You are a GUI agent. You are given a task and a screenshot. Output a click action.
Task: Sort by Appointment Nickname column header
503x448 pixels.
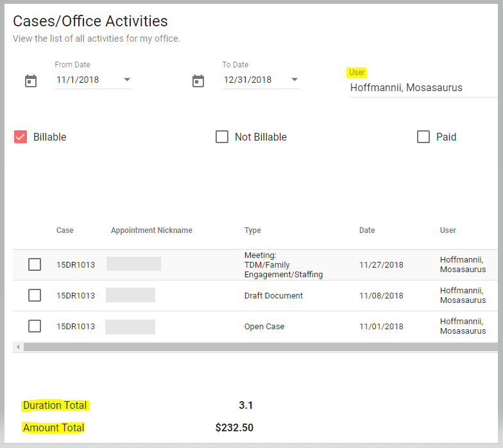tap(151, 230)
